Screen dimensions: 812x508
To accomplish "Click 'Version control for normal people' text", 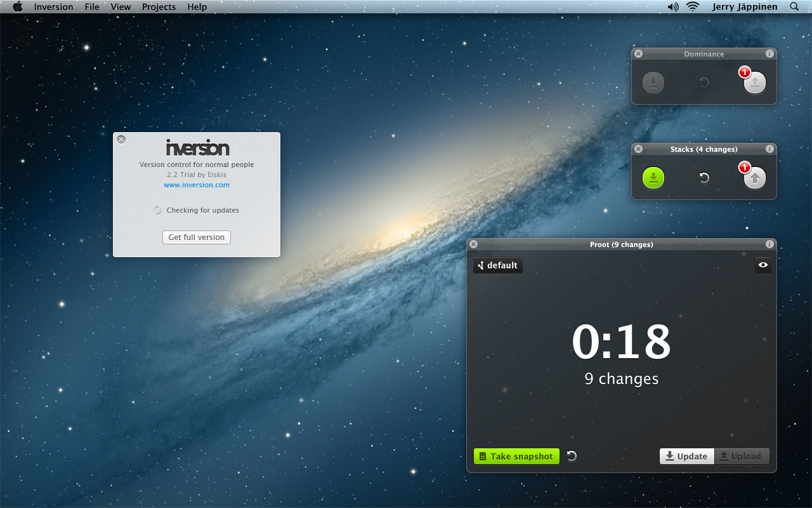I will click(197, 164).
